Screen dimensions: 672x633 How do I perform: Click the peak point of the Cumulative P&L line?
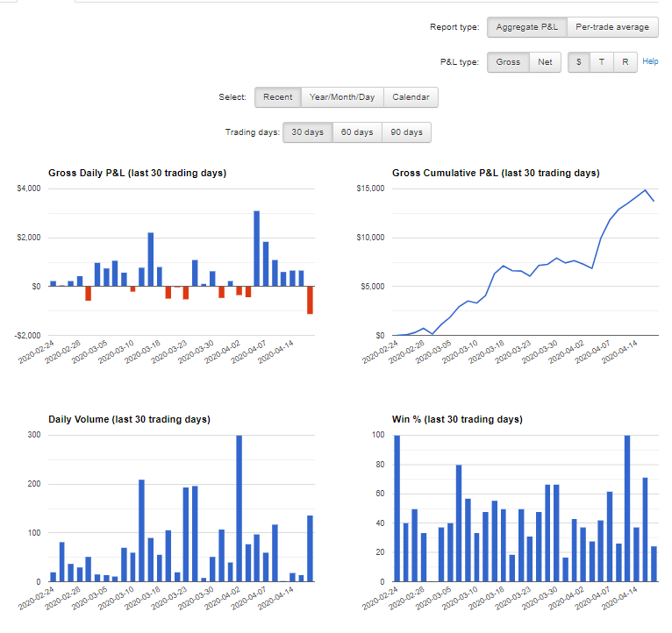645,190
